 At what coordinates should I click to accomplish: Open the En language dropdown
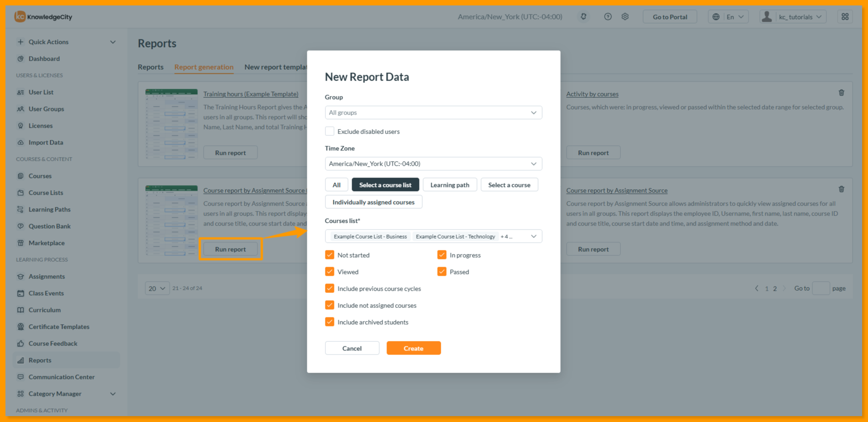pyautogui.click(x=728, y=17)
